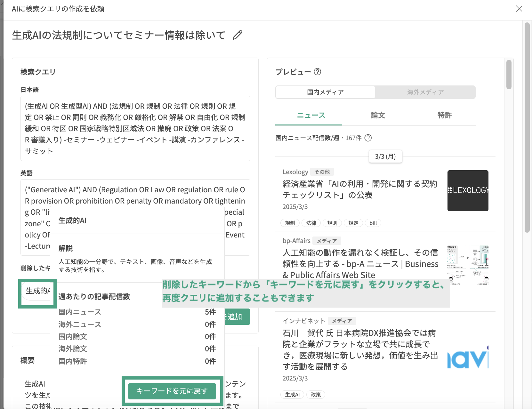
Task: Switch to 国内メディア toggle
Action: click(x=325, y=92)
